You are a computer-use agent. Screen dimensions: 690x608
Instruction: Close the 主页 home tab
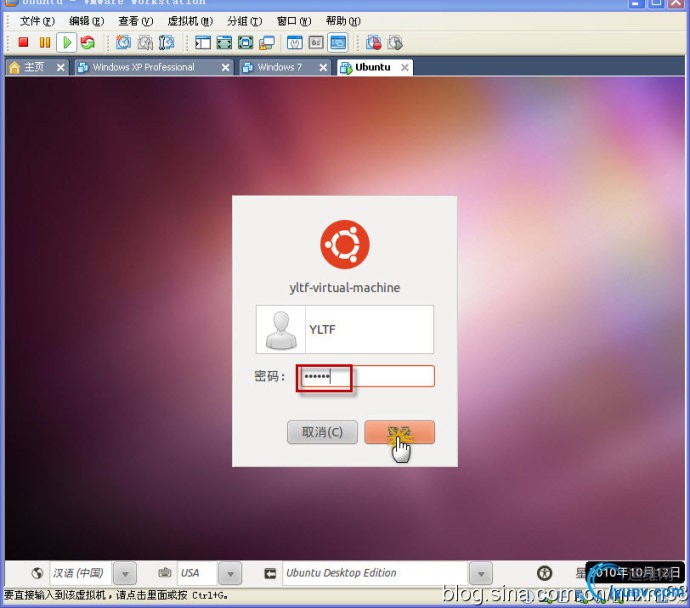coord(61,67)
